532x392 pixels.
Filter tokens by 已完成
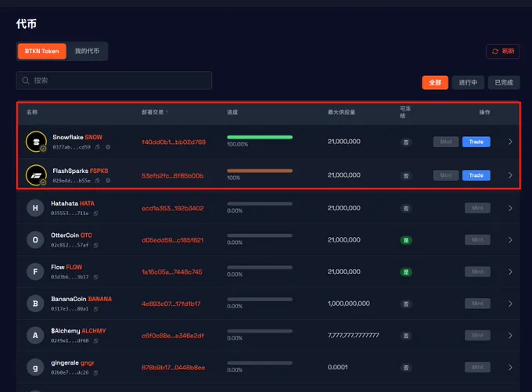point(504,82)
